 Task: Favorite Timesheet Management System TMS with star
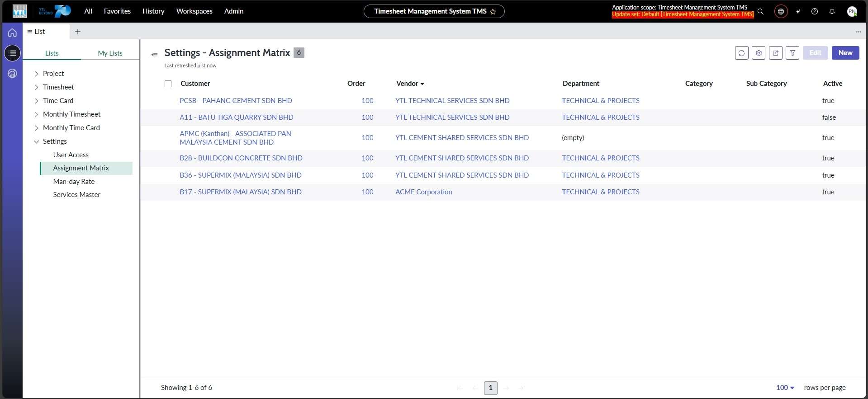click(x=493, y=12)
